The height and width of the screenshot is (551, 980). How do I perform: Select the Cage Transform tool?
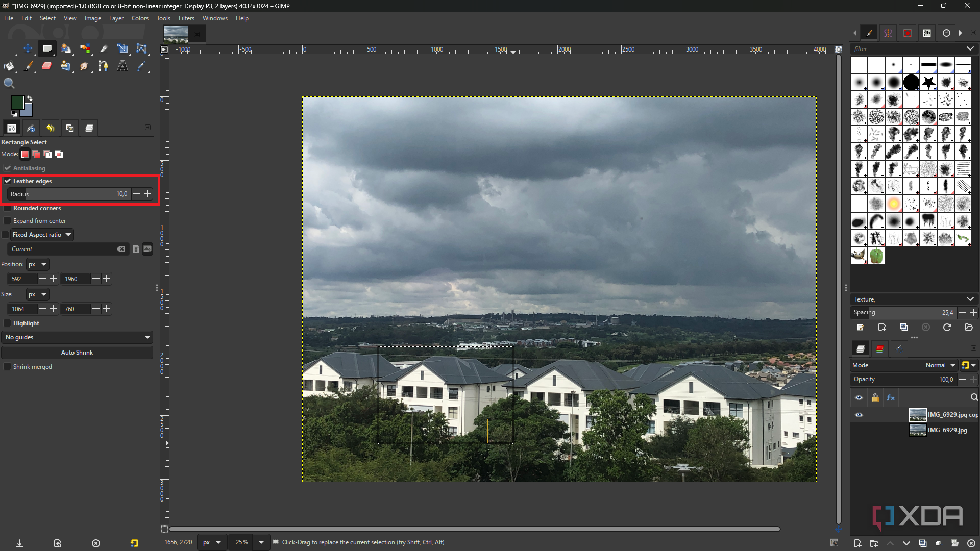tap(141, 48)
